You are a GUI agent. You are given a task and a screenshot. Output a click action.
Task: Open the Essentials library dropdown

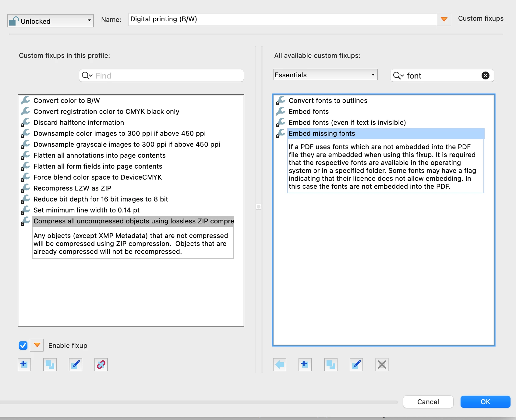pos(325,75)
